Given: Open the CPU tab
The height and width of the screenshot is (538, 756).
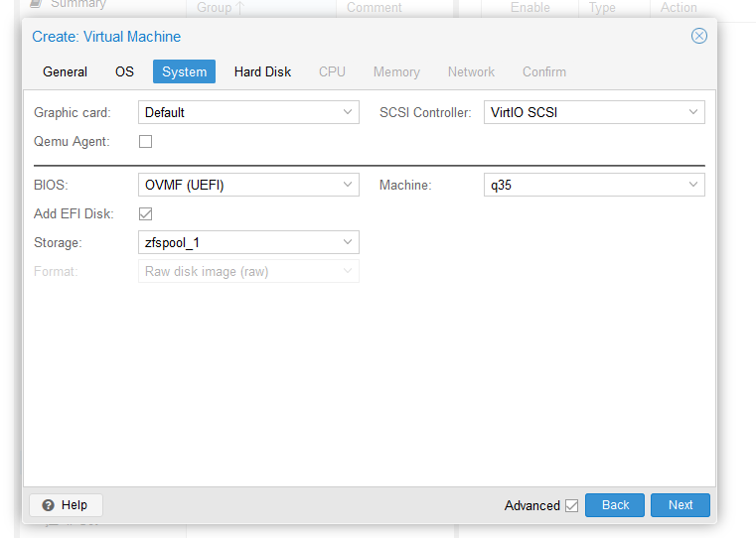Looking at the screenshot, I should pos(332,71).
